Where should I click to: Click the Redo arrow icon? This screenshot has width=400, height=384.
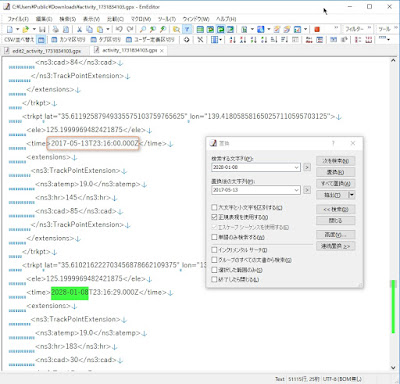130,30
